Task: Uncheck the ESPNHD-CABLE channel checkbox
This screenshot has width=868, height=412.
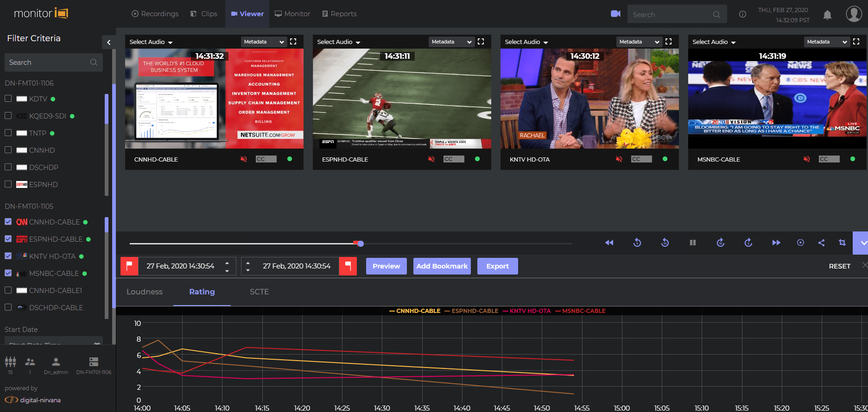Action: point(8,239)
